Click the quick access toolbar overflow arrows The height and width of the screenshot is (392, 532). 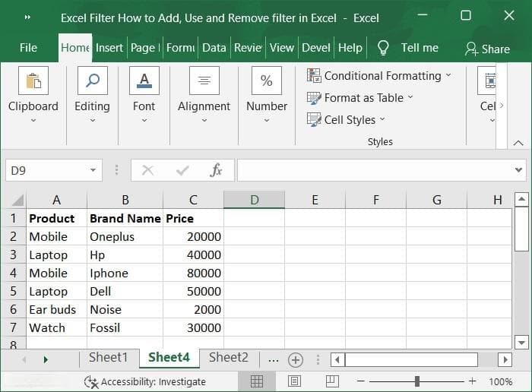tap(28, 17)
